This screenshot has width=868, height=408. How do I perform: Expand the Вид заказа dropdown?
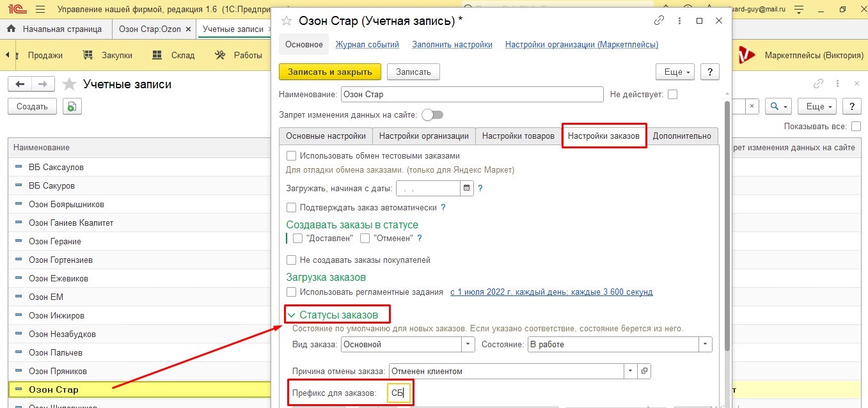[x=469, y=344]
